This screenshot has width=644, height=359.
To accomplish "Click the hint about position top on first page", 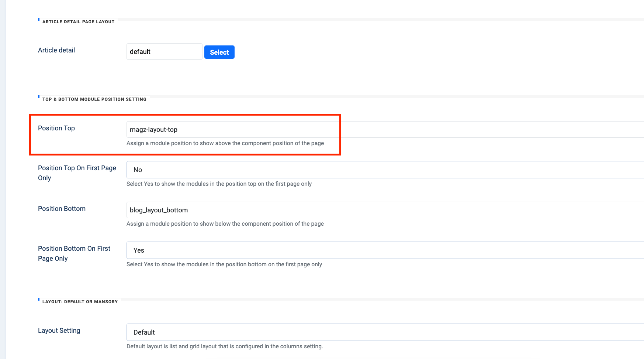I will pos(219,184).
